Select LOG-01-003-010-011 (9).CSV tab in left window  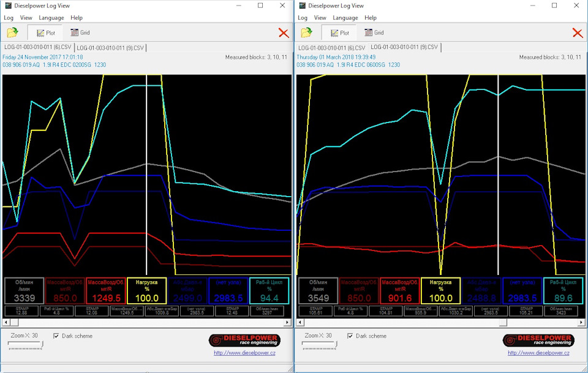(110, 48)
